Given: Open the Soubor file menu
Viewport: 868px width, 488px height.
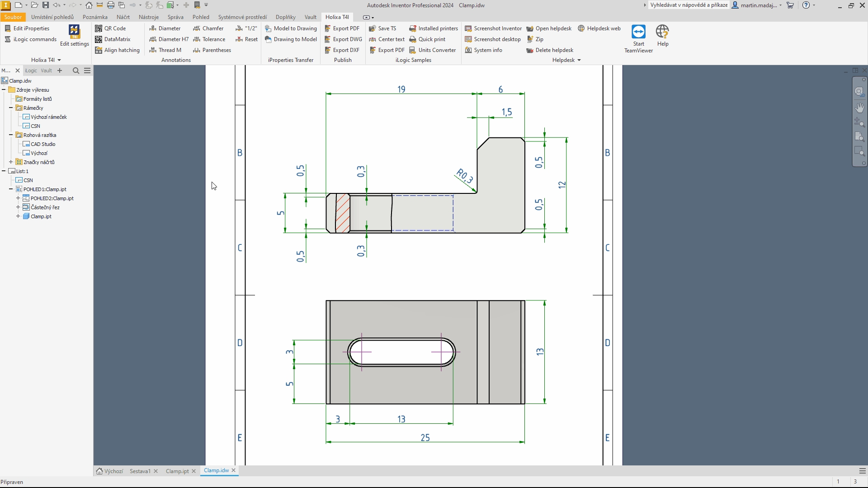Looking at the screenshot, I should [x=13, y=17].
